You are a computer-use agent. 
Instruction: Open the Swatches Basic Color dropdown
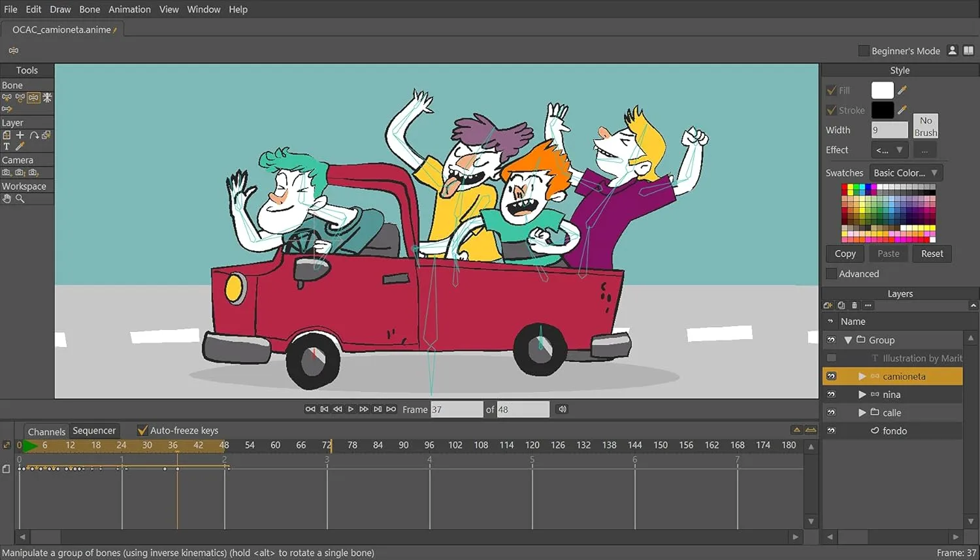point(906,173)
